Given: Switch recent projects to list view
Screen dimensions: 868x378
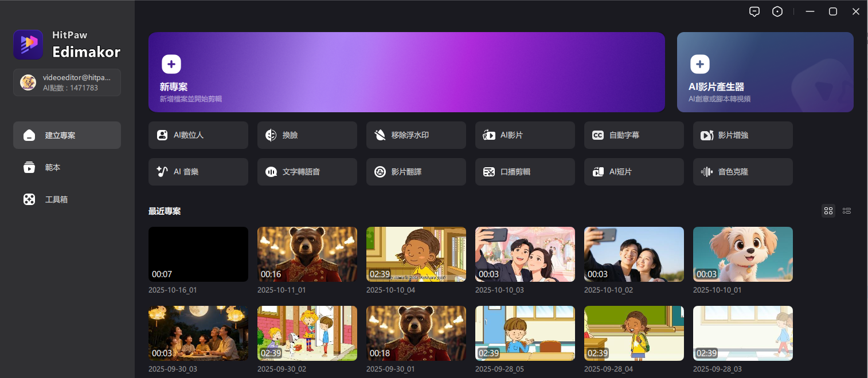Looking at the screenshot, I should [847, 211].
